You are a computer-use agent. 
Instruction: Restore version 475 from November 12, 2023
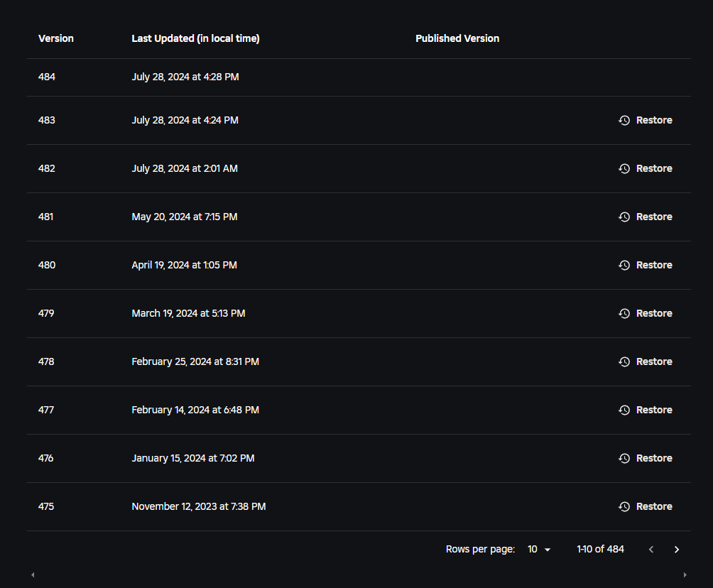646,506
